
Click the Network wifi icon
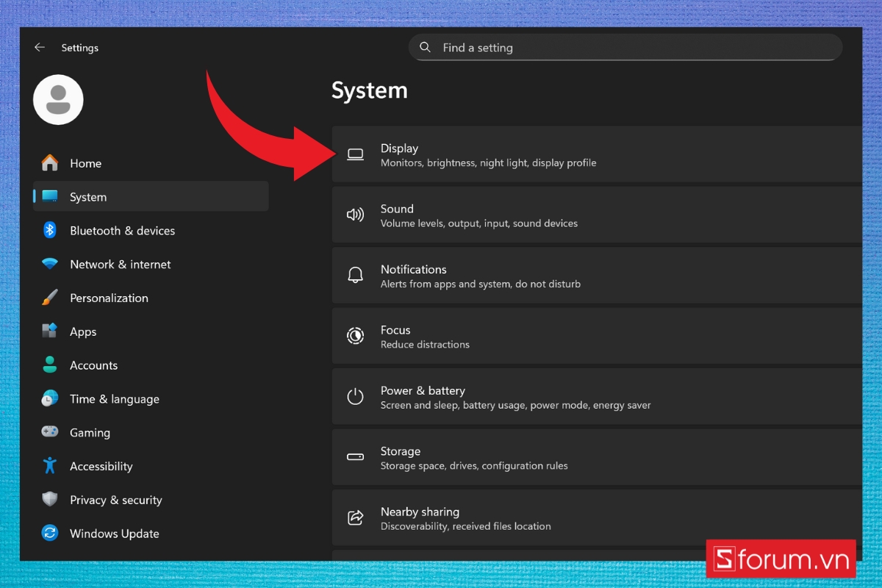pos(49,264)
